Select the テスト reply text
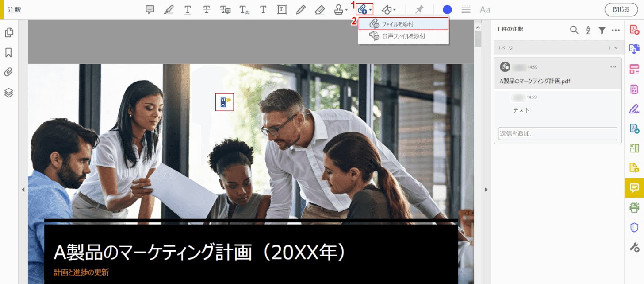 point(521,110)
